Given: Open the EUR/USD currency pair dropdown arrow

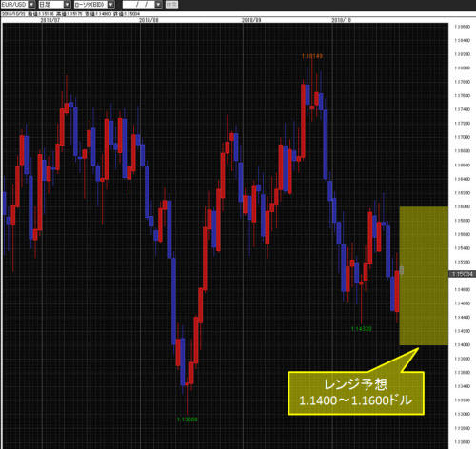Looking at the screenshot, I should 31,5.
